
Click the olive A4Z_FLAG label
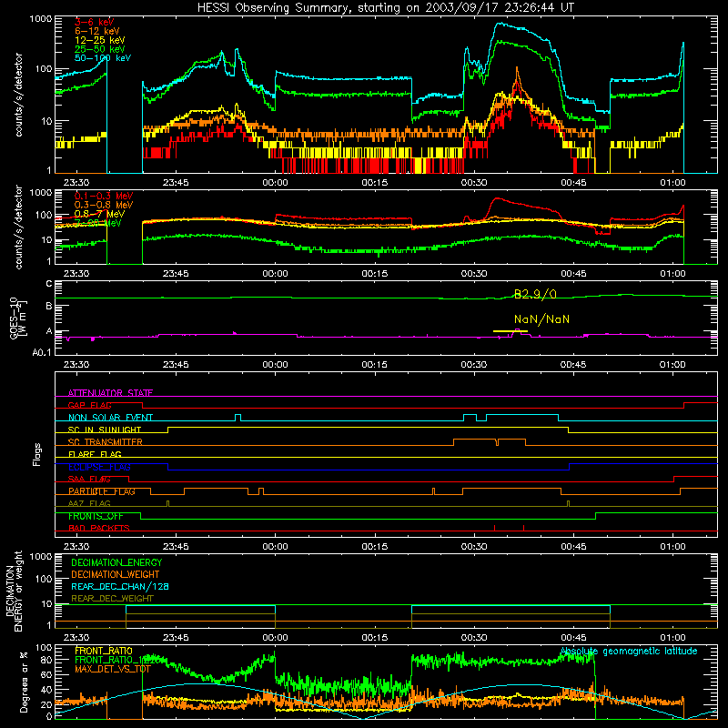(89, 503)
